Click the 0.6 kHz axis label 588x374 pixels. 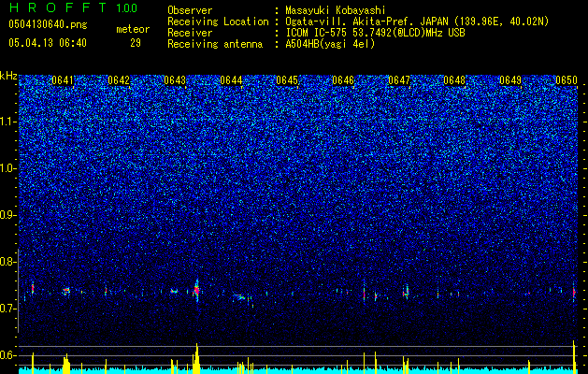[8, 355]
